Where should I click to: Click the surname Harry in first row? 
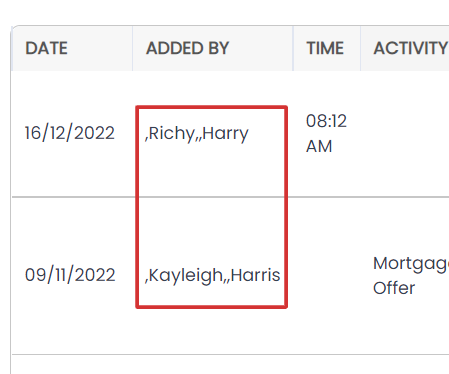coord(225,134)
